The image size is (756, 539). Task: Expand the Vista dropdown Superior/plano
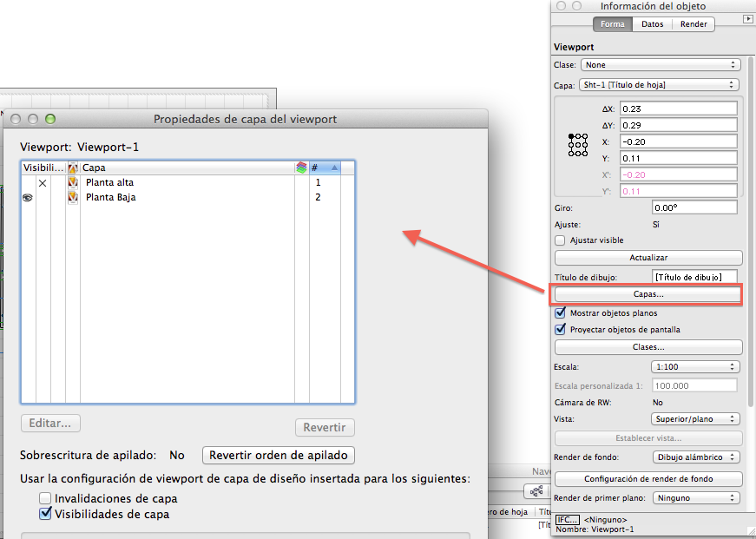(x=694, y=419)
